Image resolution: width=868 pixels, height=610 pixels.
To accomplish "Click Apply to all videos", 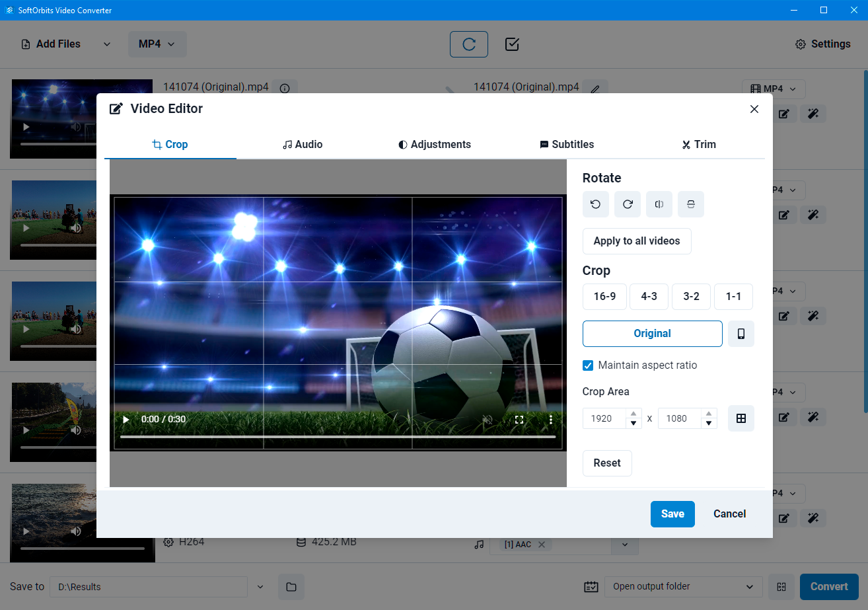I will pos(636,241).
